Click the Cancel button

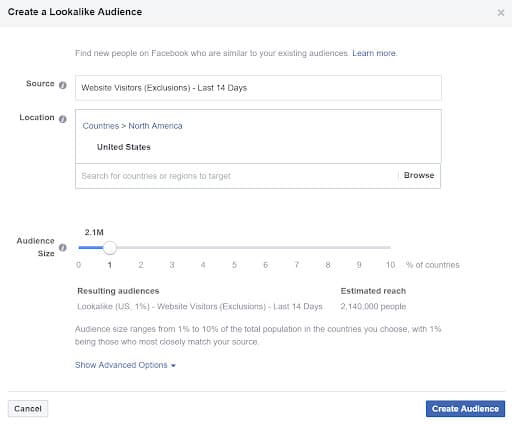(x=28, y=409)
